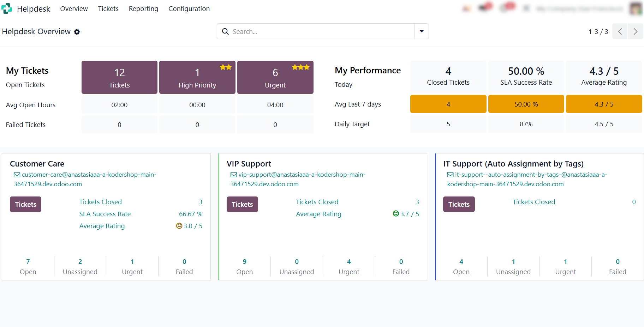
Task: Open the user avatar in the top bar
Action: pyautogui.click(x=636, y=8)
